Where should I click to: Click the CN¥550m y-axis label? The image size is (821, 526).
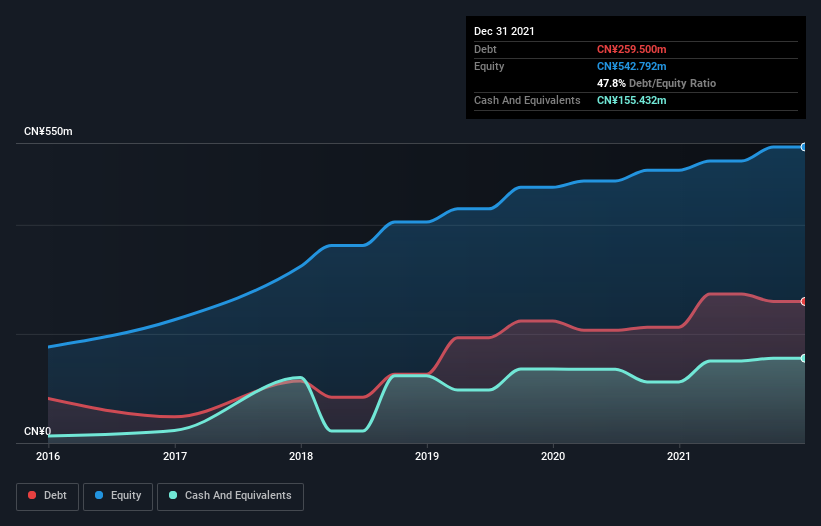pyautogui.click(x=48, y=131)
